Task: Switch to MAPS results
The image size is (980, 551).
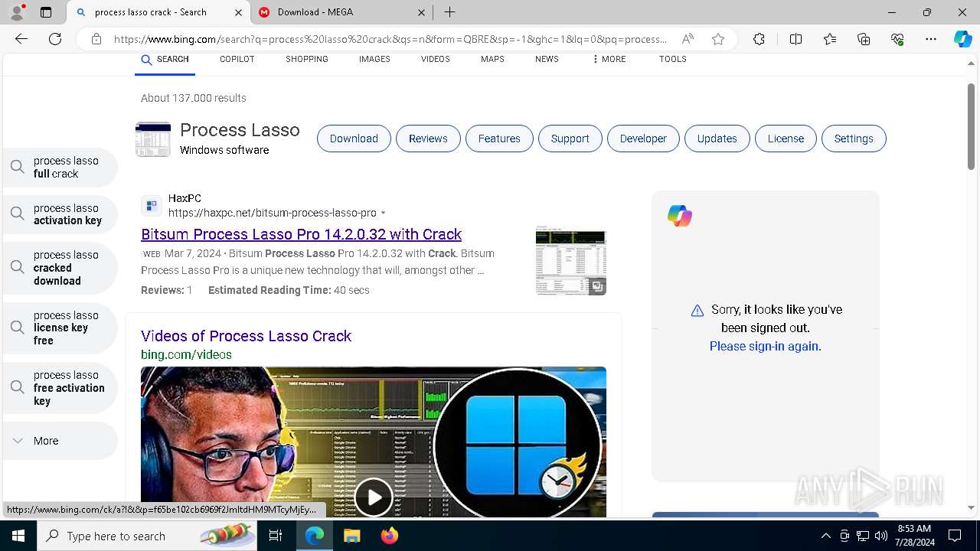Action: pyautogui.click(x=492, y=60)
